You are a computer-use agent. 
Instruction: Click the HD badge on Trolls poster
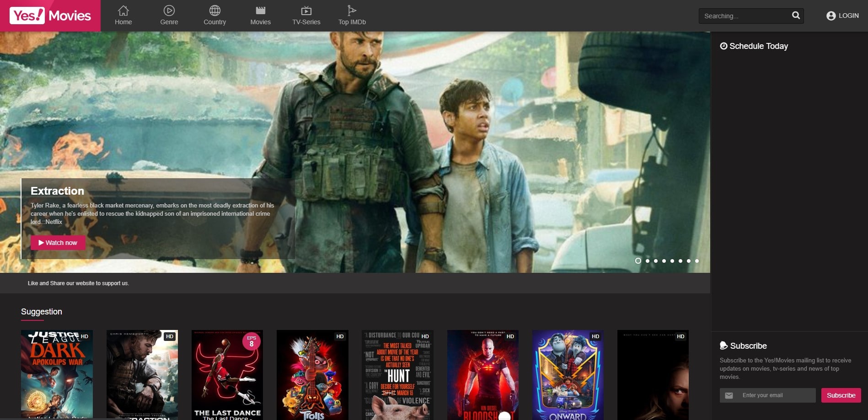coord(340,336)
